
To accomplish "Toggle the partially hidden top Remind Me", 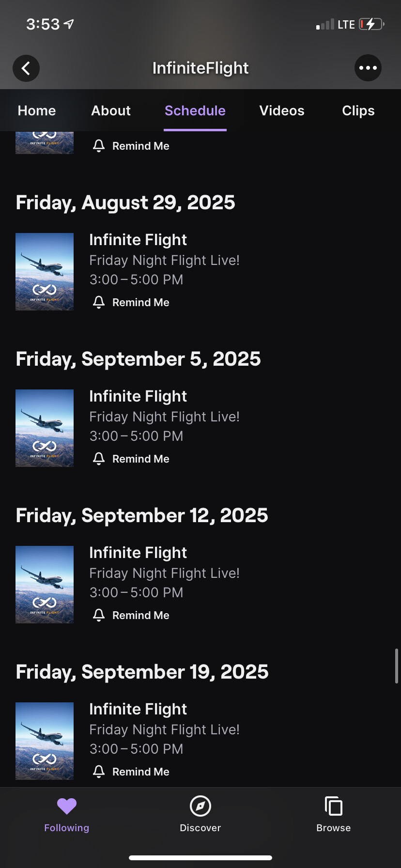I will tap(131, 146).
